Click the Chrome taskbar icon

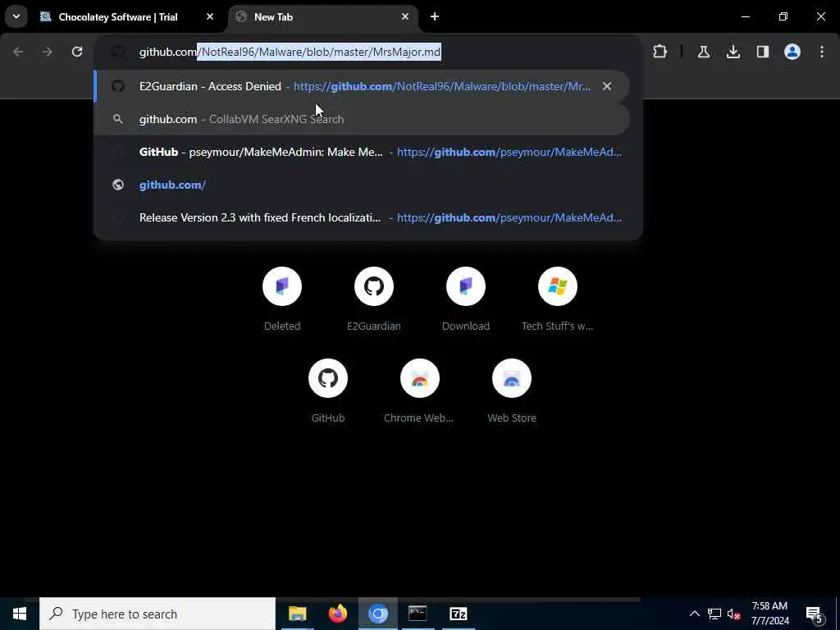point(377,614)
